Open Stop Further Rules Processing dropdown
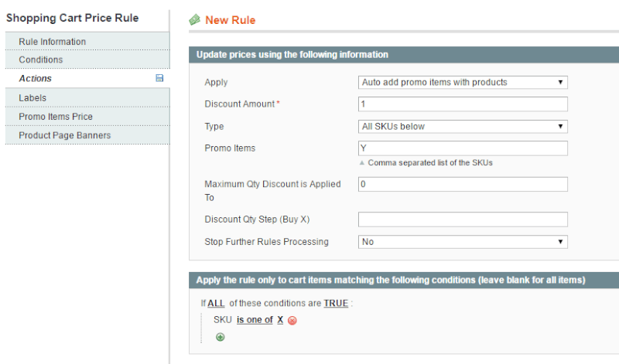The image size is (619, 364). coord(463,242)
